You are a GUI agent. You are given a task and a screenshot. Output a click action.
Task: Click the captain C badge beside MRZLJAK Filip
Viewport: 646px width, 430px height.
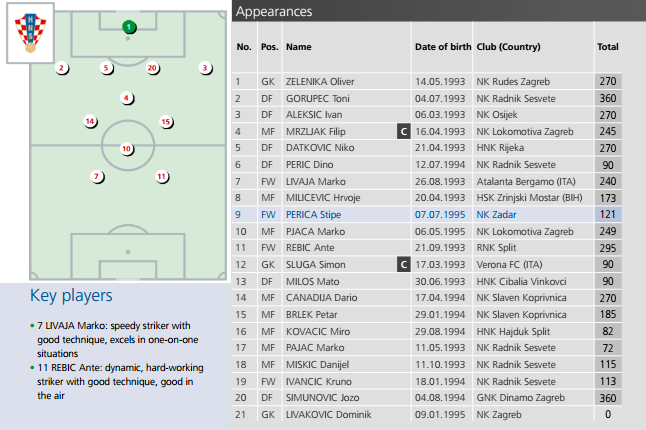[404, 131]
